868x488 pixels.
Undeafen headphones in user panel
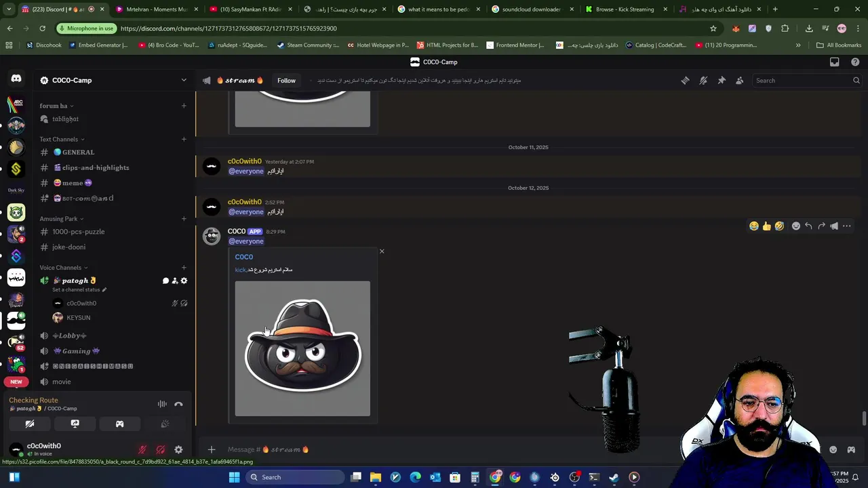[x=160, y=449]
